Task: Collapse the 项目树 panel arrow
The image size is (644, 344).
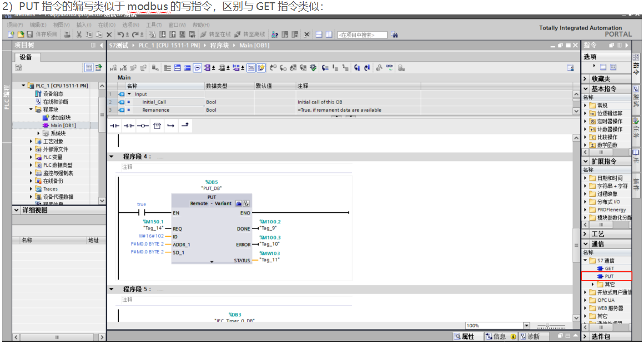Action: 102,45
